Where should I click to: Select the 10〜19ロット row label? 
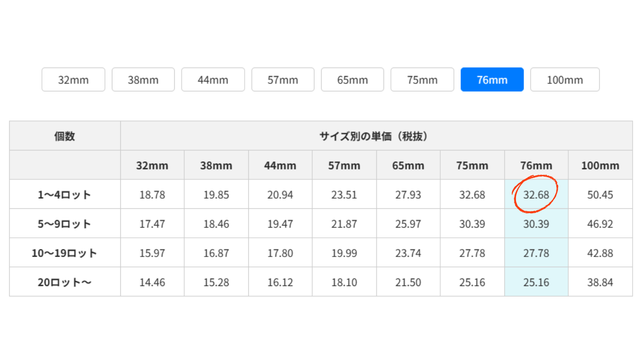click(65, 253)
